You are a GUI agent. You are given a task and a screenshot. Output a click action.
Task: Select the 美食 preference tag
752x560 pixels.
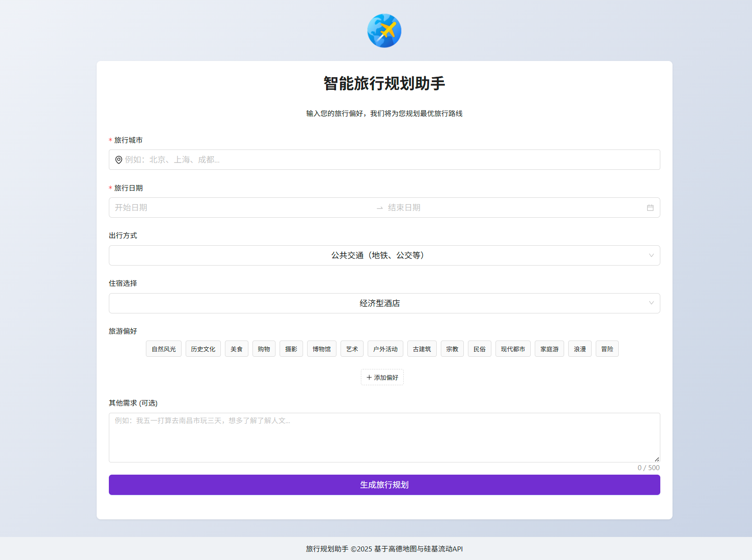point(236,349)
